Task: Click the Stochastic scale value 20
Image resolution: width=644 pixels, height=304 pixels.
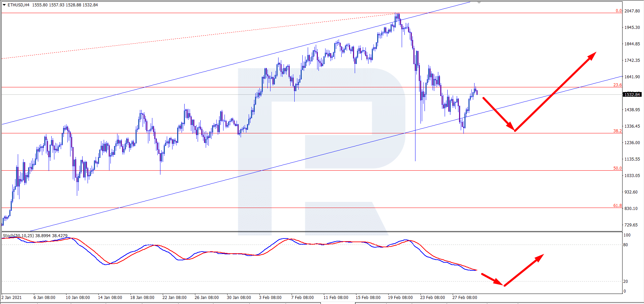Action: 626,281
